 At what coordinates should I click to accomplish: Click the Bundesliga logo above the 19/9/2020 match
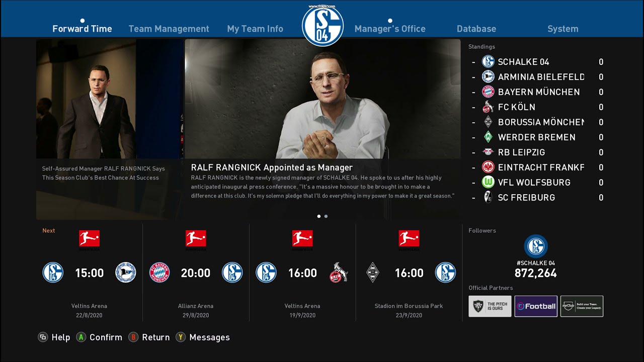click(302, 240)
